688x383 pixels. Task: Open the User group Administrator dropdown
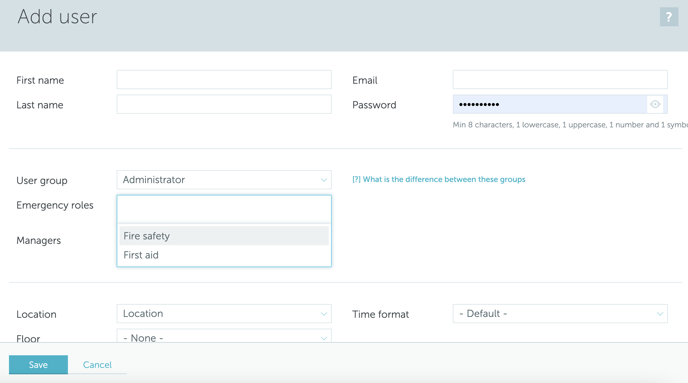[224, 180]
